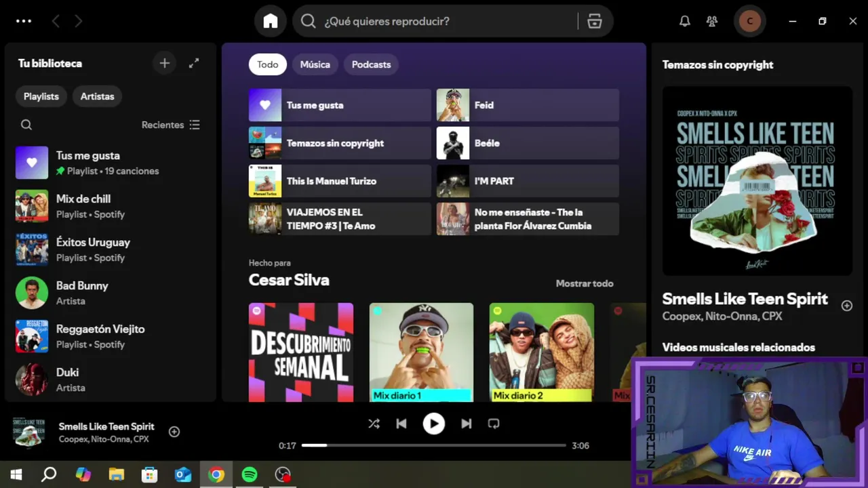Open the friends activity icon
This screenshot has width=868, height=488.
[712, 21]
